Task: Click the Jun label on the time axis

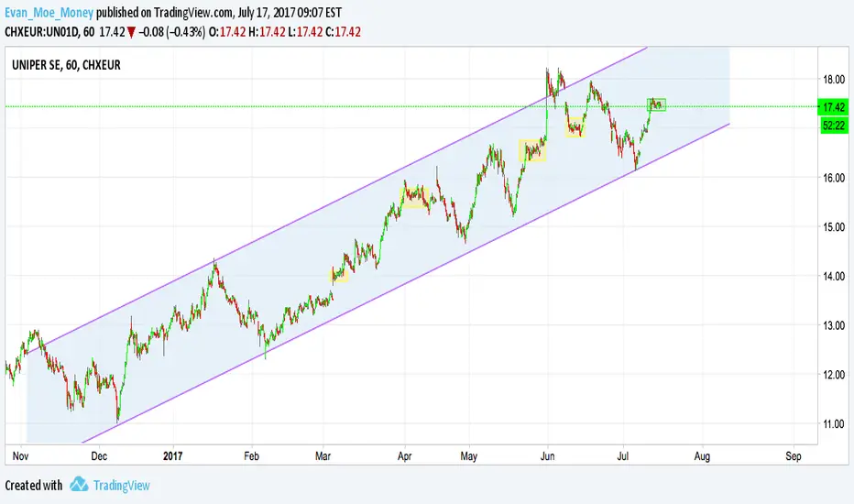Action: click(547, 456)
